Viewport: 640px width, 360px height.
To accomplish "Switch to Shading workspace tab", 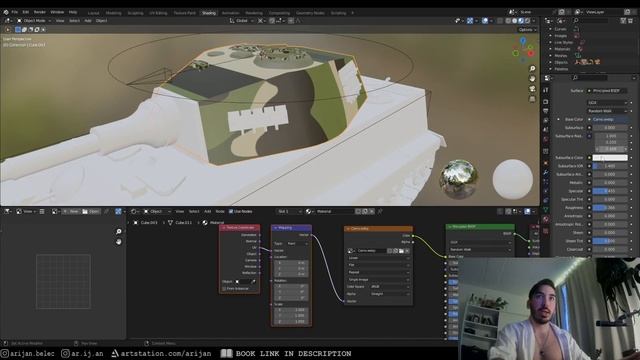I will (209, 13).
